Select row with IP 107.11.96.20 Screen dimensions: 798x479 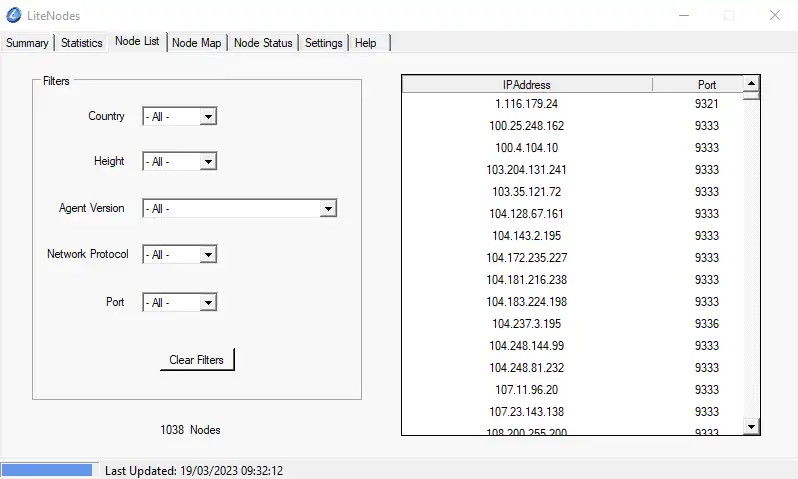coord(573,389)
